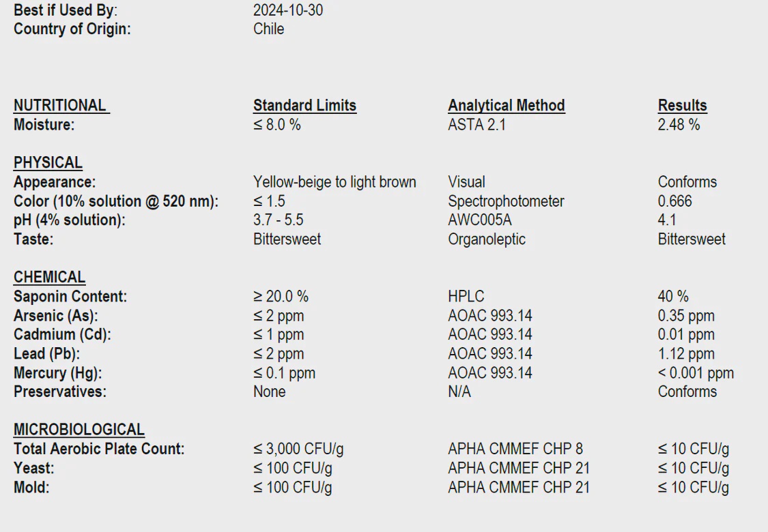Select the CHEMICAL section heading

click(49, 278)
